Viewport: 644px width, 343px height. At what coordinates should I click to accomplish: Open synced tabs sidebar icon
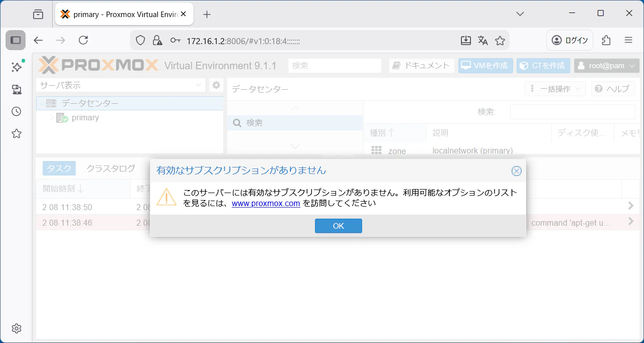coord(17,89)
